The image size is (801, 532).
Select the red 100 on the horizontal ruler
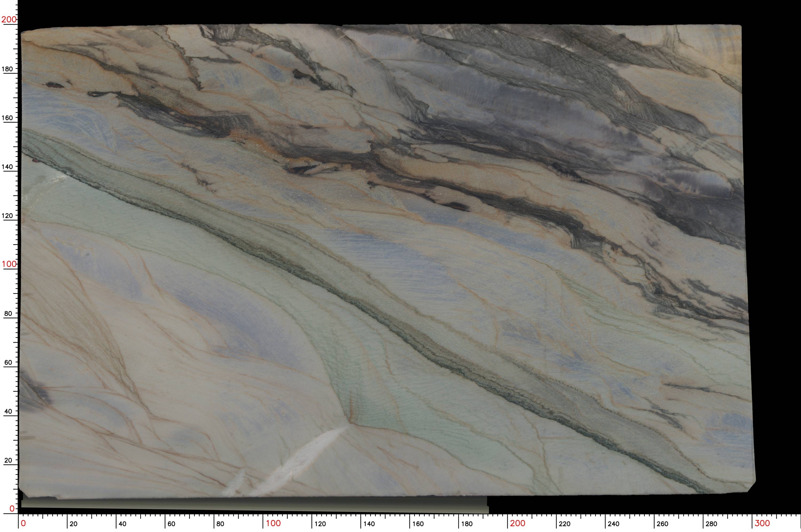click(273, 523)
